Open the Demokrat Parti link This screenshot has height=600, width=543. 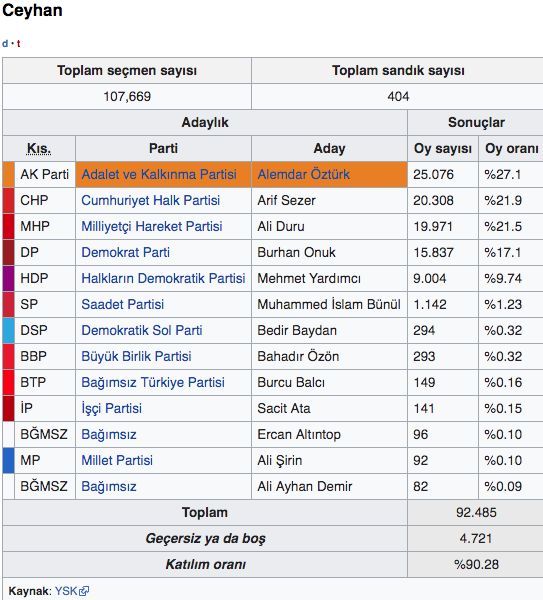pyautogui.click(x=126, y=253)
